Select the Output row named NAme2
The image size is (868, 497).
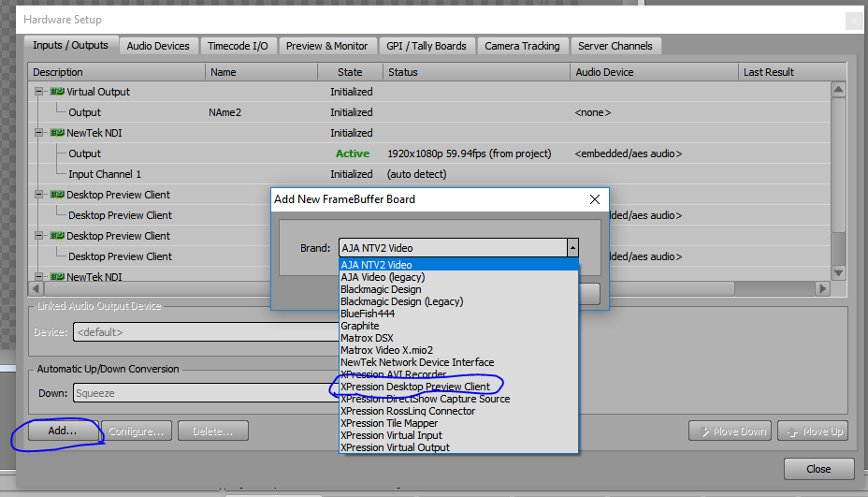click(429, 112)
